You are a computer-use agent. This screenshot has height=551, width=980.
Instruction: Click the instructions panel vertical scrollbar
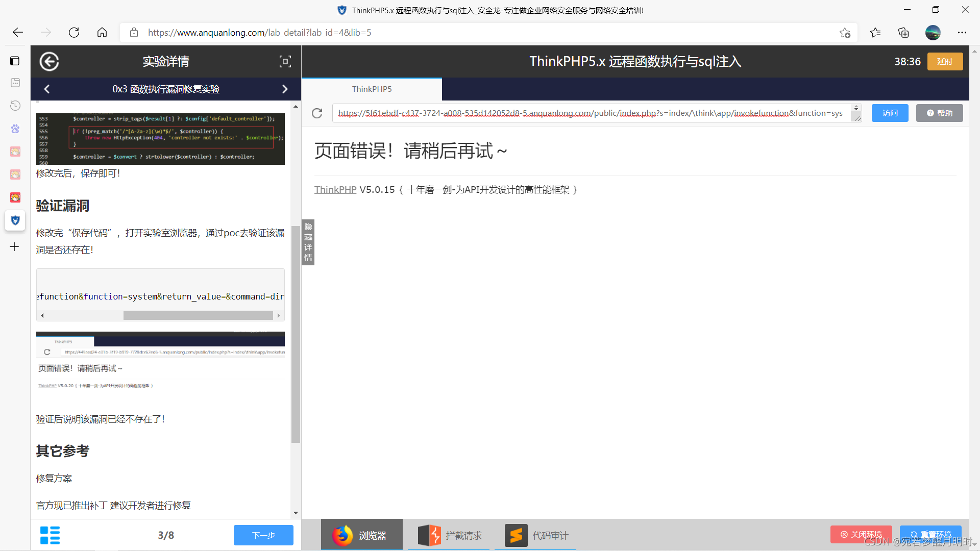click(296, 334)
